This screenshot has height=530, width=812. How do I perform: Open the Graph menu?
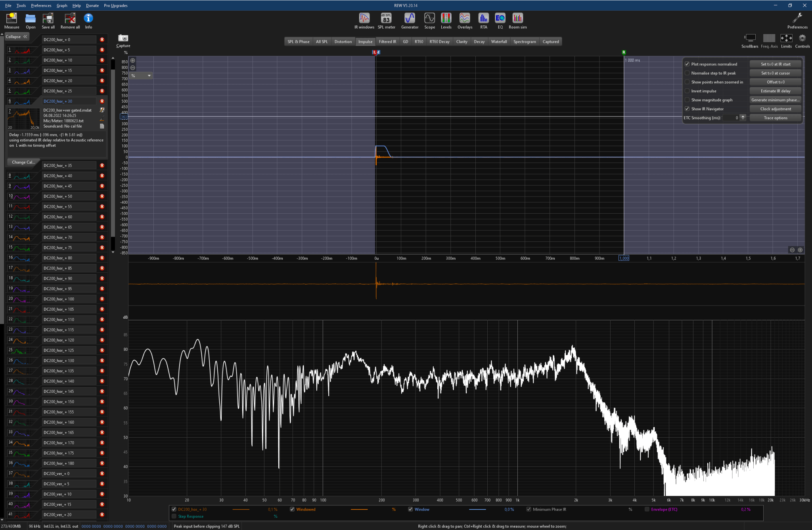pyautogui.click(x=62, y=6)
